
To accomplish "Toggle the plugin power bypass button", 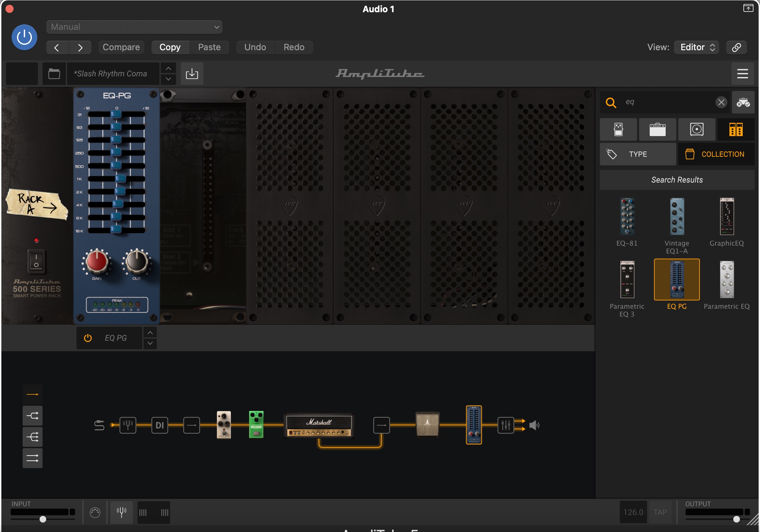I will coord(24,37).
